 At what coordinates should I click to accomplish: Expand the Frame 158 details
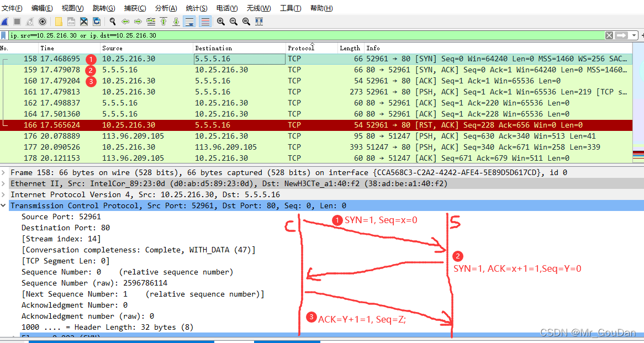[x=4, y=172]
